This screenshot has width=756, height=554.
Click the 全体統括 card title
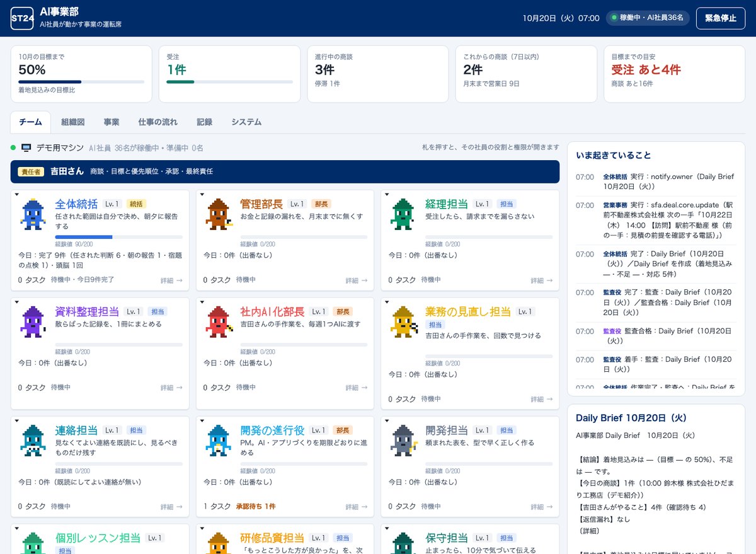pyautogui.click(x=76, y=204)
